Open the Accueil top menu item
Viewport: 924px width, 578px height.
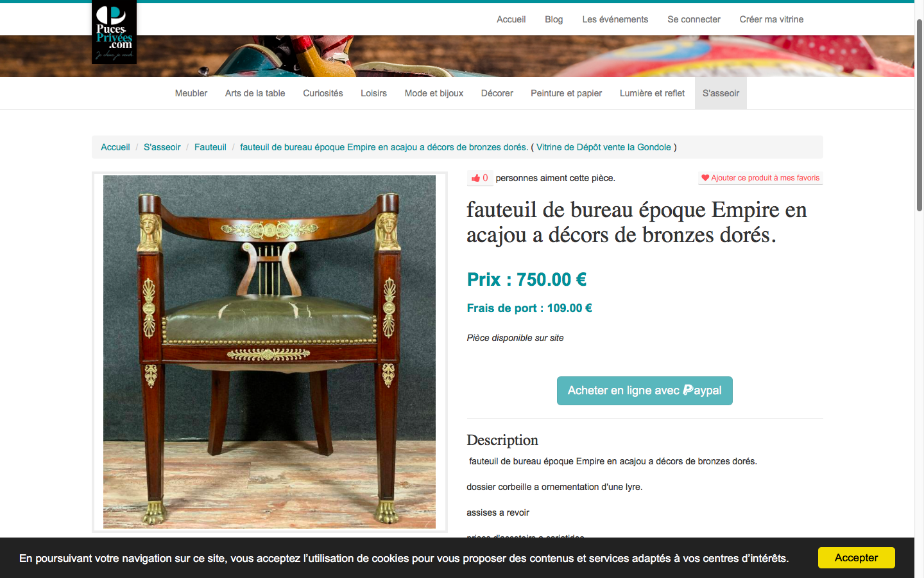511,19
